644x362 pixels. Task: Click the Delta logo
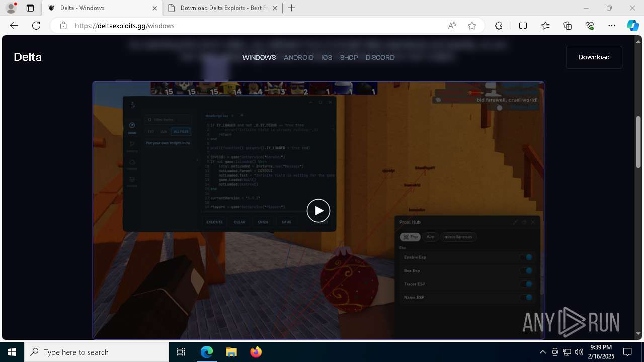(x=28, y=57)
